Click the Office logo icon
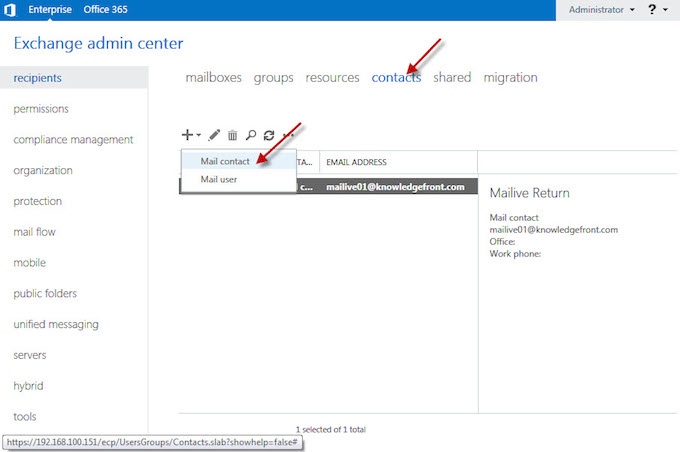The width and height of the screenshot is (680, 452). [x=10, y=10]
